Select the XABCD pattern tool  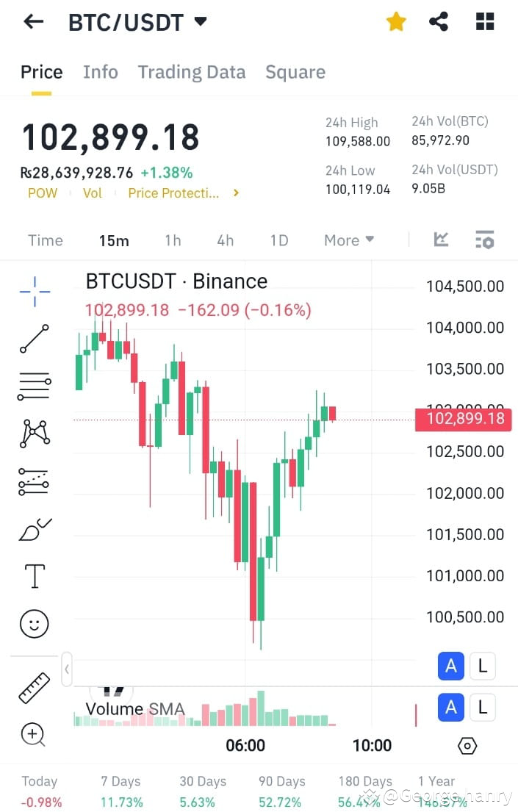[x=34, y=434]
